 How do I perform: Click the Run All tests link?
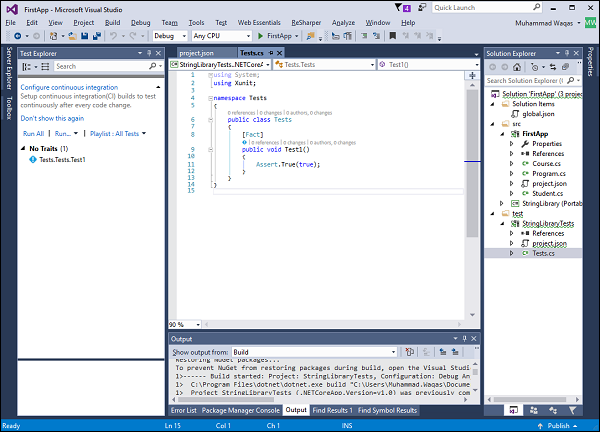pos(33,132)
